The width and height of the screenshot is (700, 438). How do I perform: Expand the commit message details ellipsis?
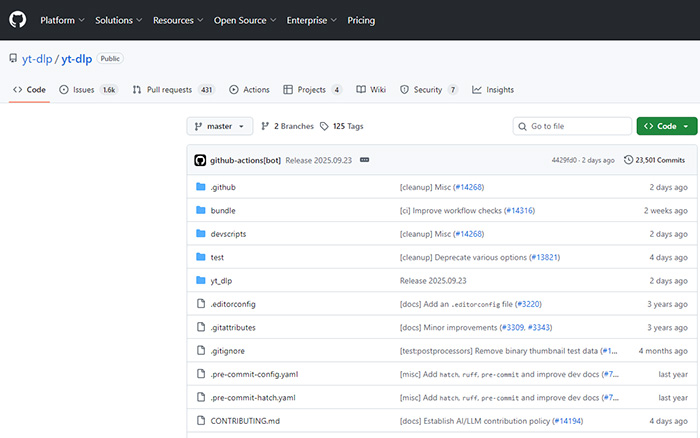(364, 160)
